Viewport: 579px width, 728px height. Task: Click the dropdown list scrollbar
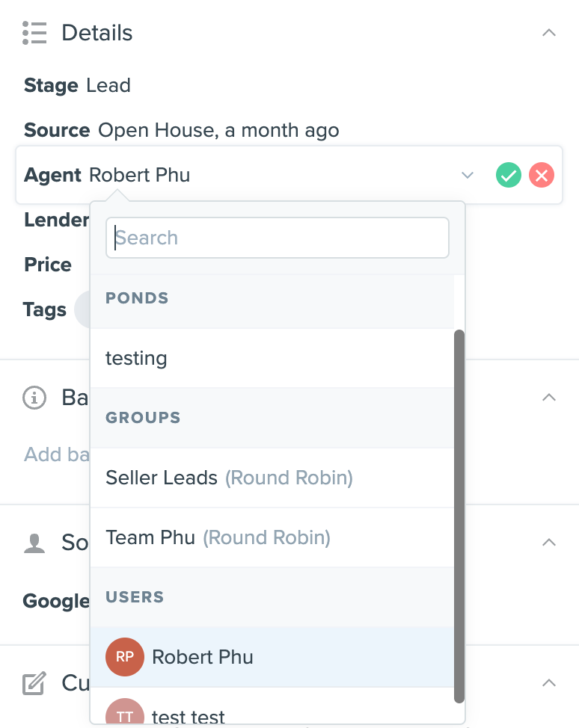[x=459, y=516]
